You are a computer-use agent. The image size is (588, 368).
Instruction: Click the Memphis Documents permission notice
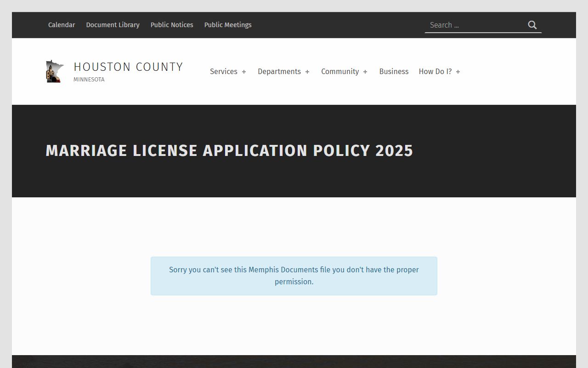[294, 276]
